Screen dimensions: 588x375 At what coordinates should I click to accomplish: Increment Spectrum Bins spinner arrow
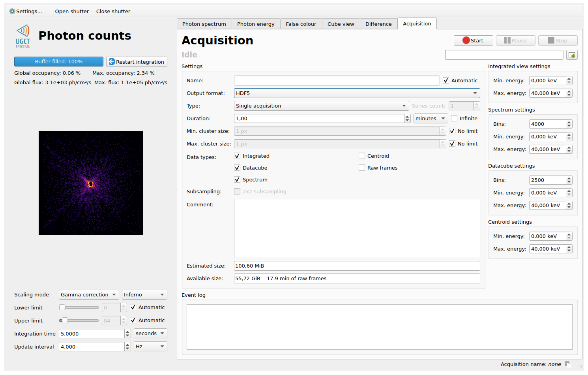click(x=569, y=122)
